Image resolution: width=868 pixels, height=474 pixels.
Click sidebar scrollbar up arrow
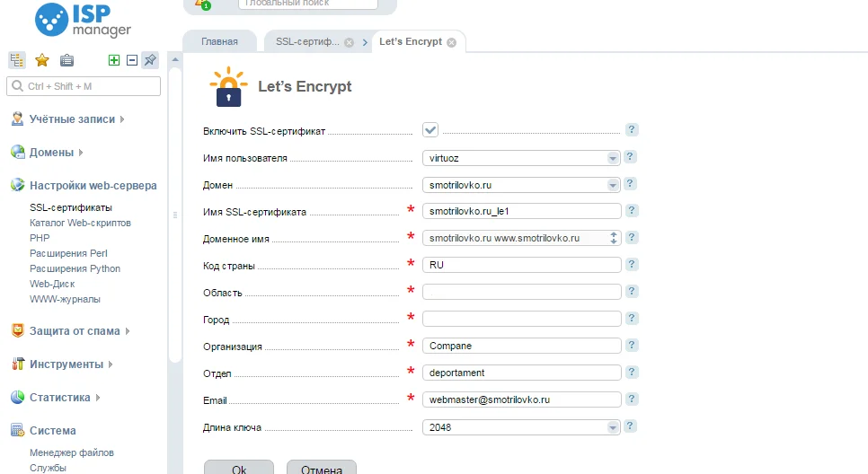click(x=175, y=59)
